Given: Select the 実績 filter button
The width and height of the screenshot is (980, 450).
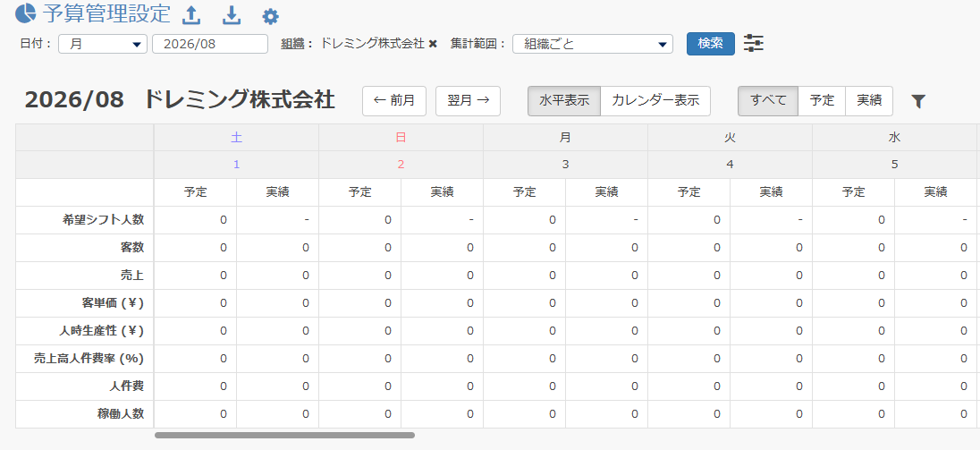Looking at the screenshot, I should point(869,101).
